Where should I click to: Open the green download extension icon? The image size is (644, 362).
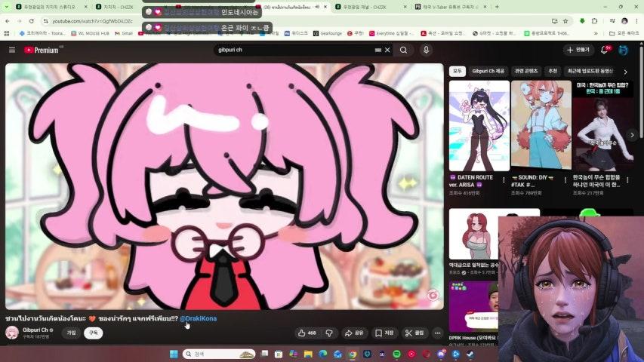[582, 20]
